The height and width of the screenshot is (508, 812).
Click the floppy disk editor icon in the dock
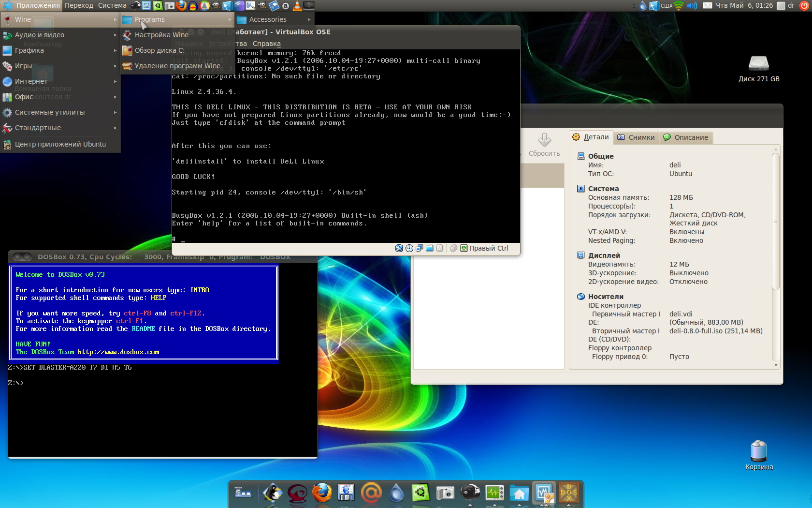click(346, 493)
